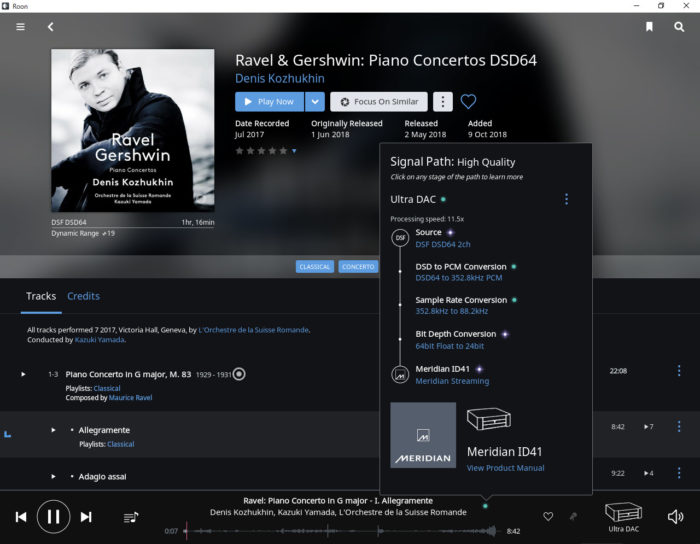
Task: Click Meridian Streaming stage link
Action: tap(452, 381)
